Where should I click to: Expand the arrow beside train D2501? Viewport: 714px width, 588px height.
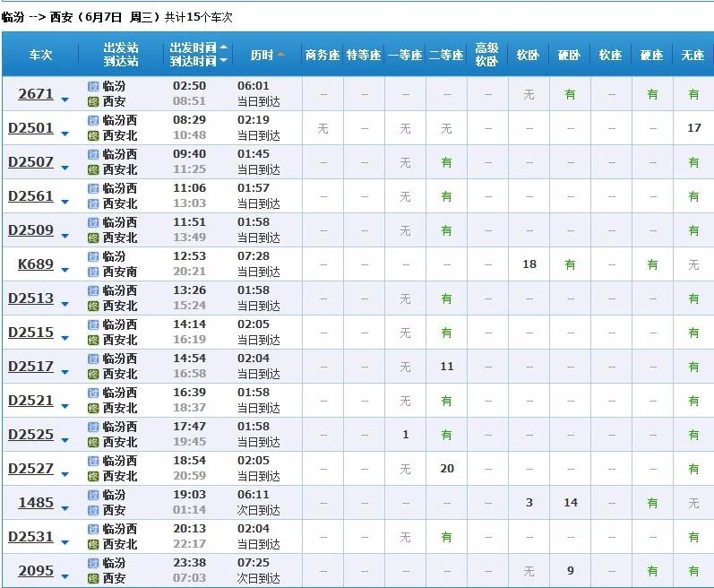[x=65, y=134]
